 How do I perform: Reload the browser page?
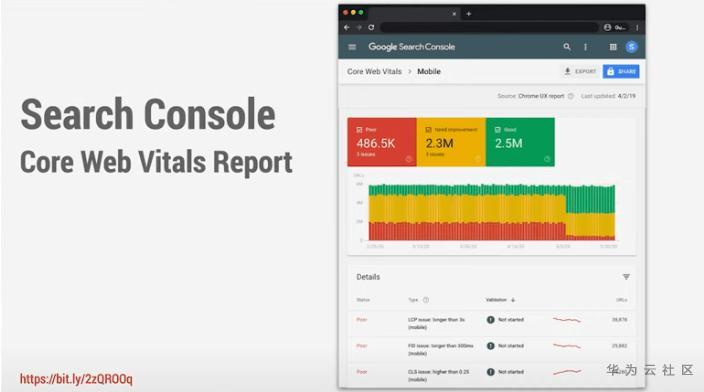(371, 27)
